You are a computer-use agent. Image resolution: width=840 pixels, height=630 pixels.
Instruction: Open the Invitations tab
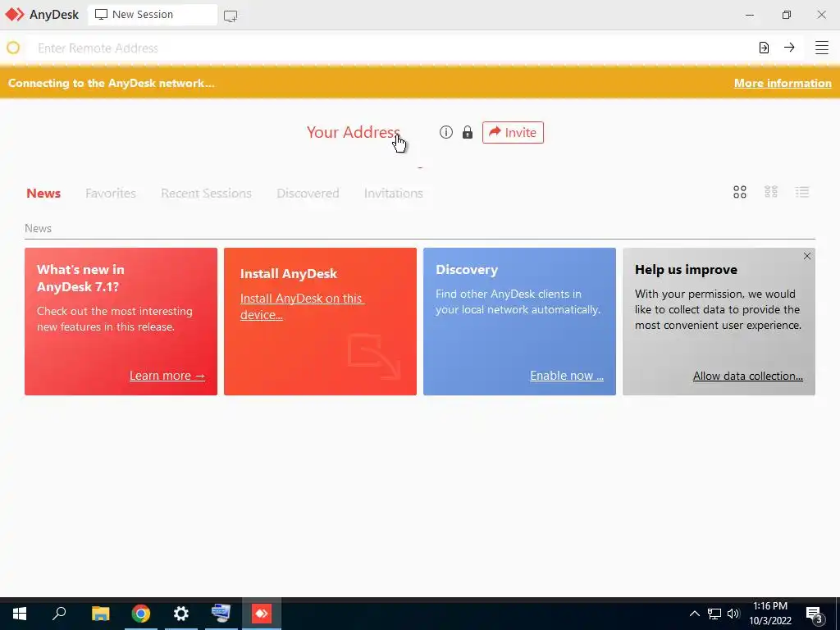pyautogui.click(x=393, y=193)
